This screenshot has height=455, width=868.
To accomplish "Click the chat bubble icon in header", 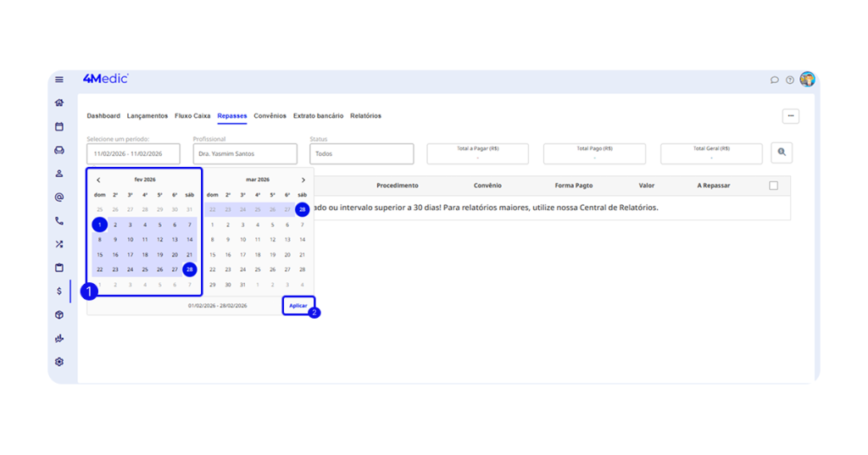I will coord(774,80).
